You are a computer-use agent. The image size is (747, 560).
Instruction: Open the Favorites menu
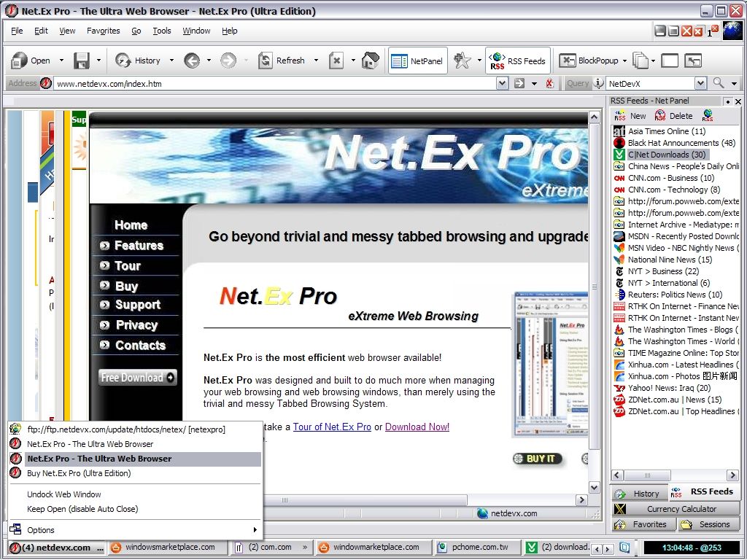coord(104,31)
